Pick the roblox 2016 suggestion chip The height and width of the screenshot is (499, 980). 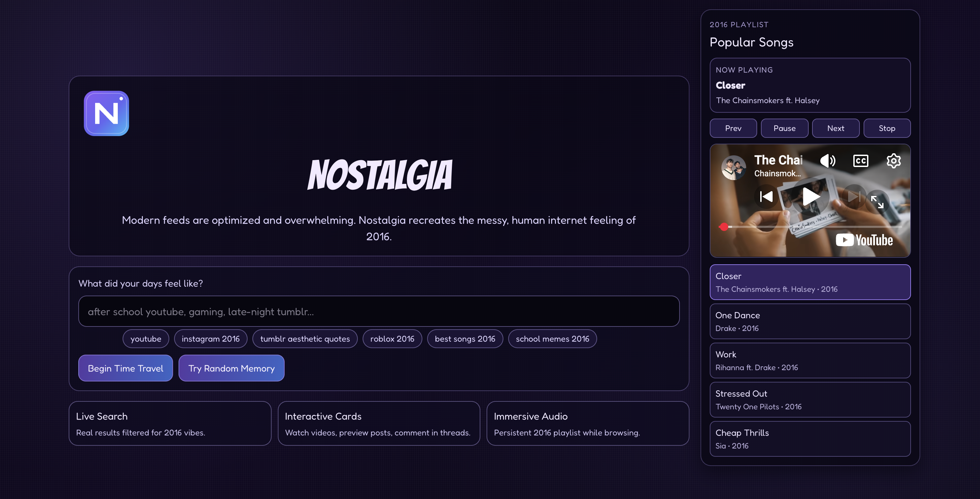[x=392, y=339]
